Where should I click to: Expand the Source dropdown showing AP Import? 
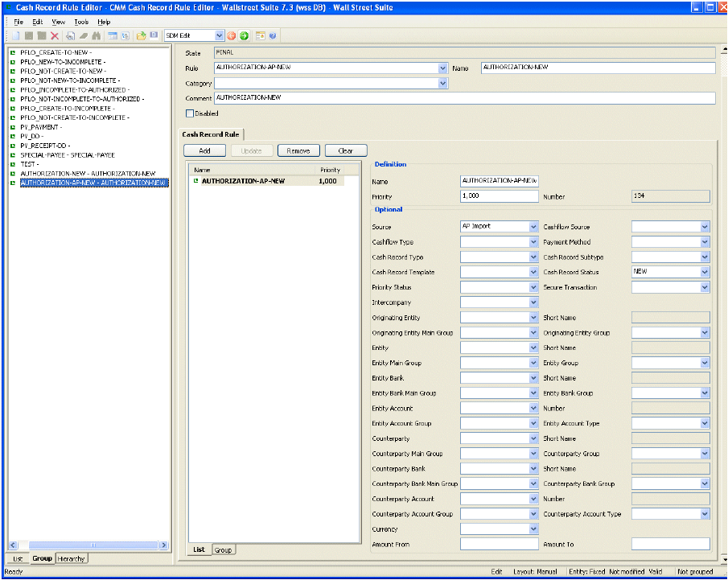[x=533, y=227]
